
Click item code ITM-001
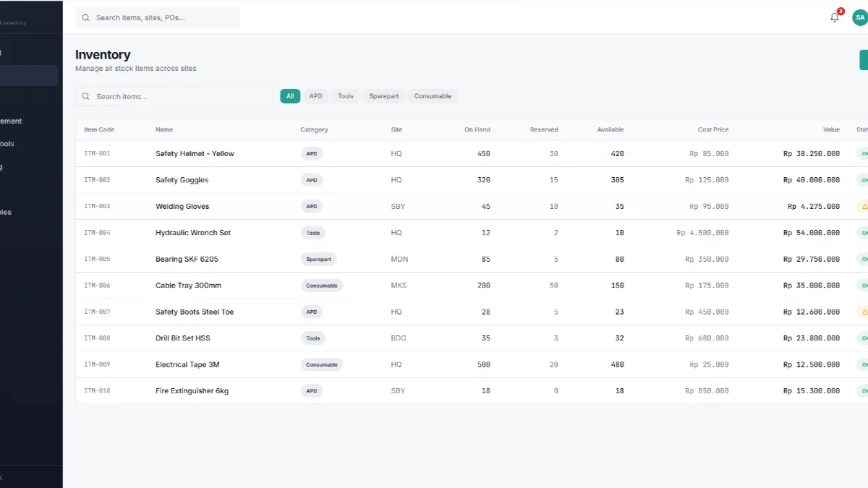coord(97,153)
